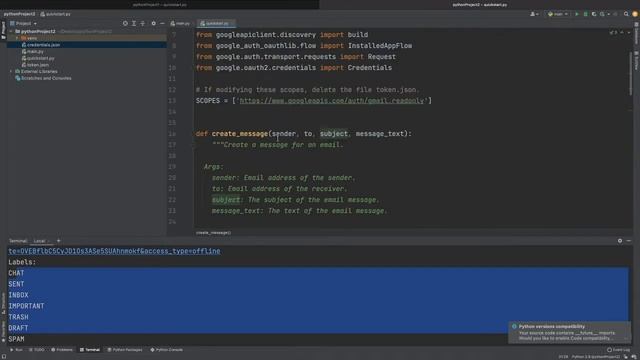This screenshot has width=640, height=360.
Task: Click the quickstart.py breadcrumb in the navigation bar
Action: pos(56,14)
